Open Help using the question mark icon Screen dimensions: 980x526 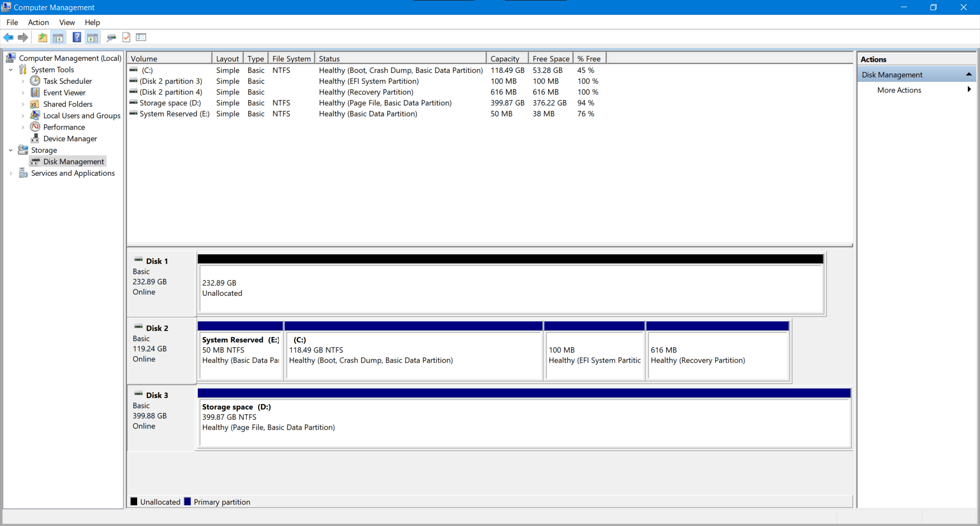[77, 37]
